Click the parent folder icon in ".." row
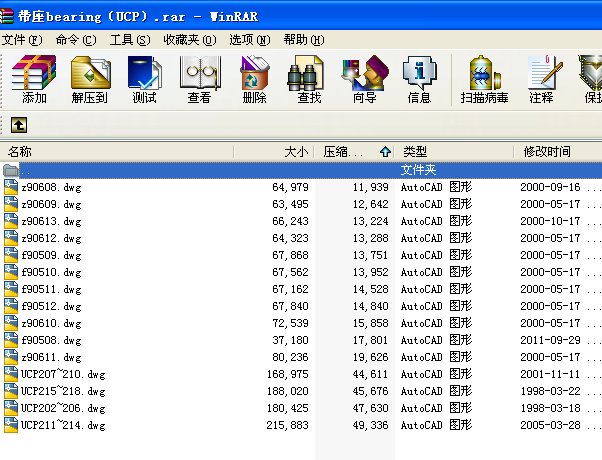This screenshot has height=460, width=602. click(x=10, y=170)
